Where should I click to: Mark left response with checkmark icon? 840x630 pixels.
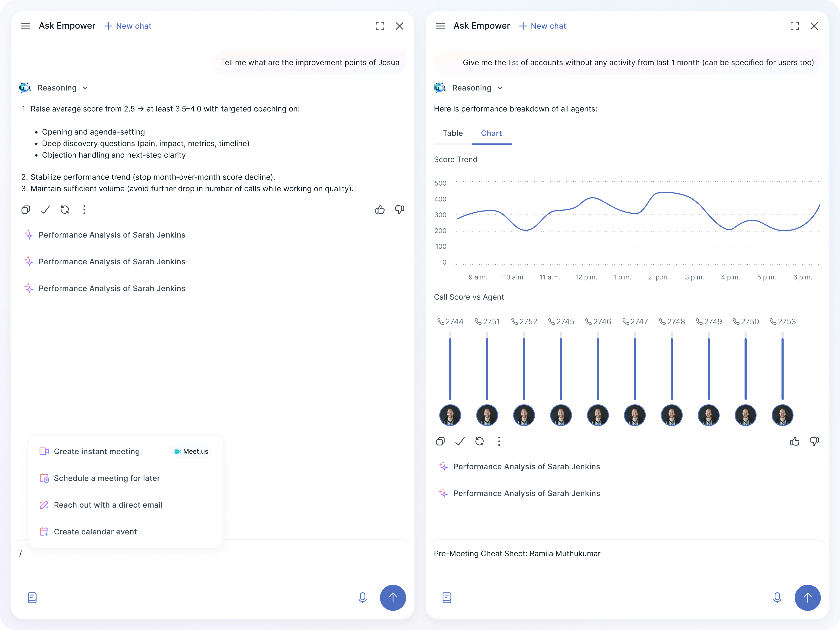tap(45, 210)
